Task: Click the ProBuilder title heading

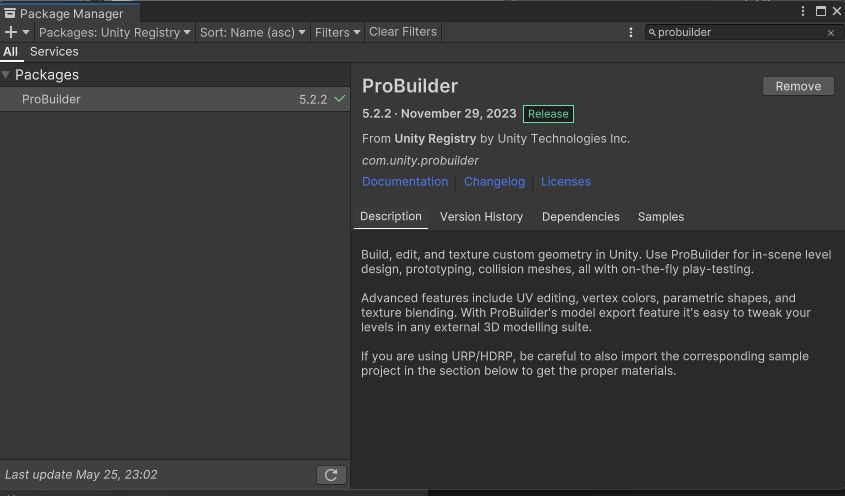Action: (410, 86)
